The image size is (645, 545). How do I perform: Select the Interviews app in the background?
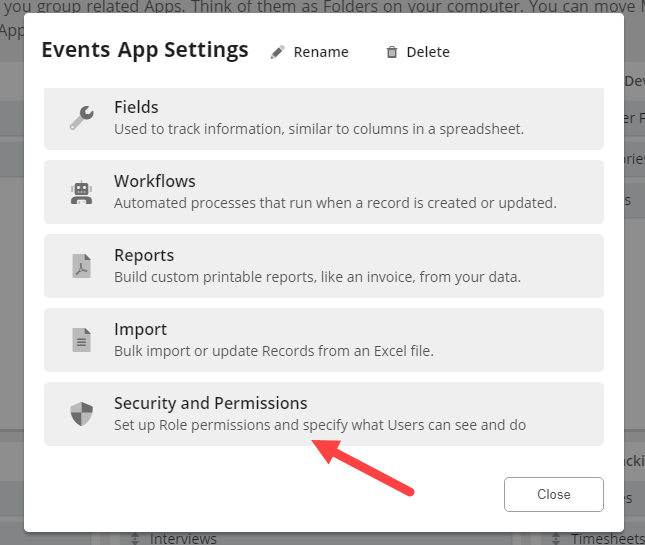point(183,539)
